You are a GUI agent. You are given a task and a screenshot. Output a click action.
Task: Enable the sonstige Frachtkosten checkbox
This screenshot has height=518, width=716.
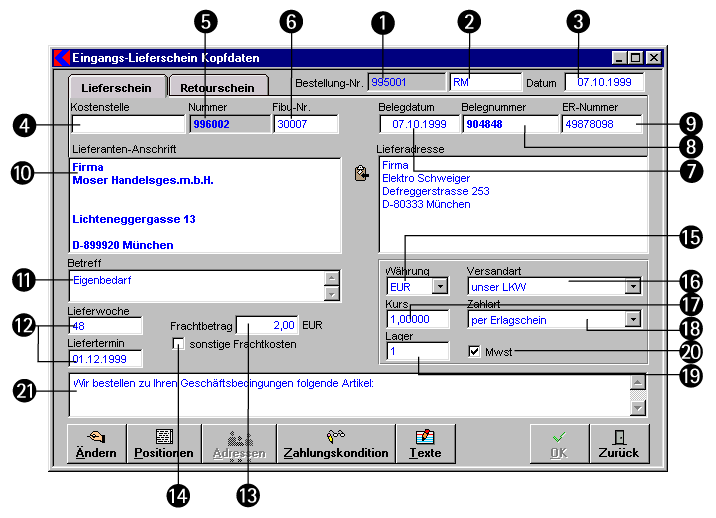179,344
